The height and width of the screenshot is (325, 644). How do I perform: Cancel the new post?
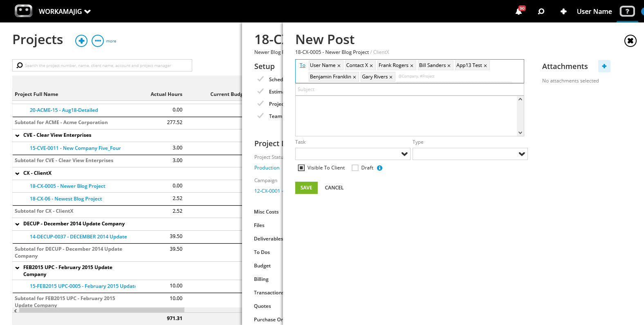(x=334, y=188)
